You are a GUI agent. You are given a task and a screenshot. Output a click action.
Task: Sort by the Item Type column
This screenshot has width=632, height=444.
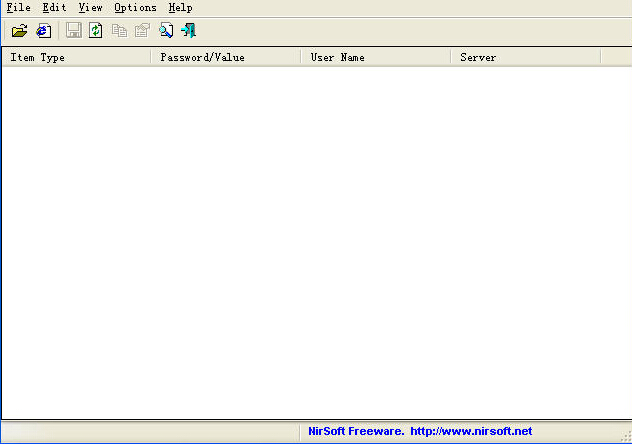76,57
